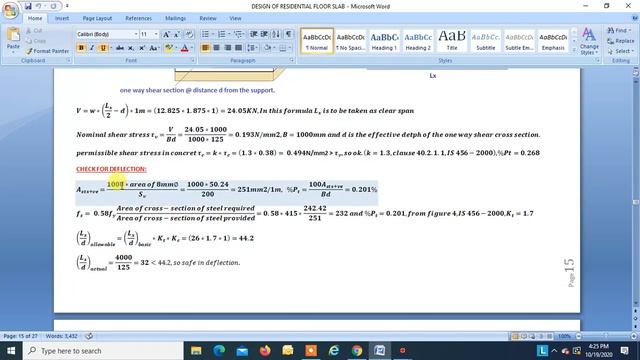This screenshot has width=640, height=360.
Task: Open the Select dropdown in Editing
Action: point(620,51)
